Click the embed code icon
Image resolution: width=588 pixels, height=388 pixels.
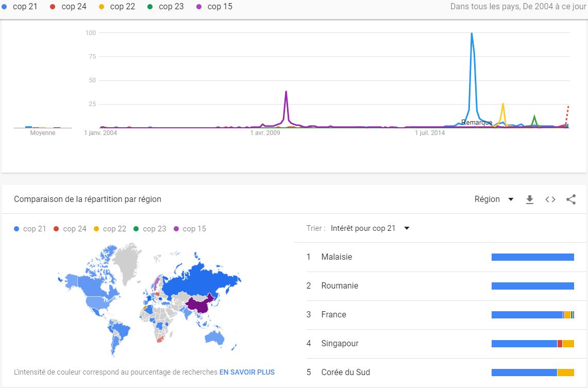[550, 199]
